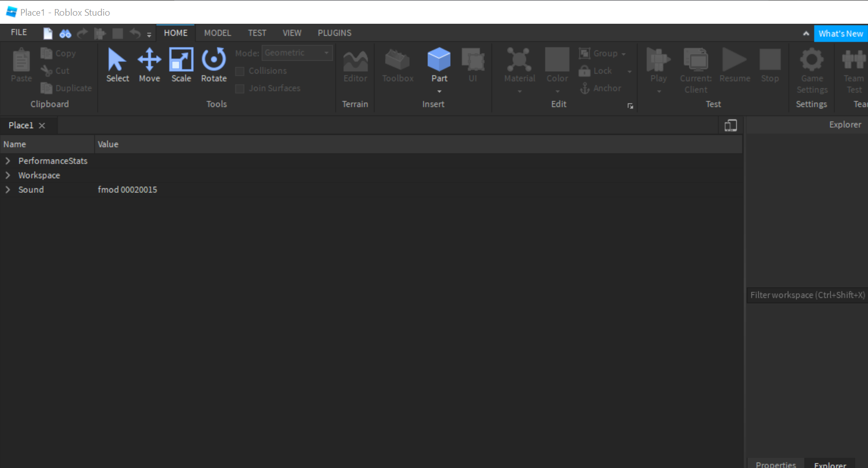Viewport: 868px width, 468px height.
Task: Click the Color swatch button
Action: [557, 60]
